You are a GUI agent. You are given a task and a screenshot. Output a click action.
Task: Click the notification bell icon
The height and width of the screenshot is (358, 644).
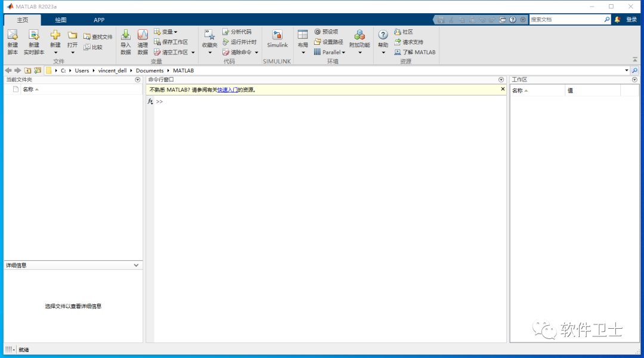[618, 19]
